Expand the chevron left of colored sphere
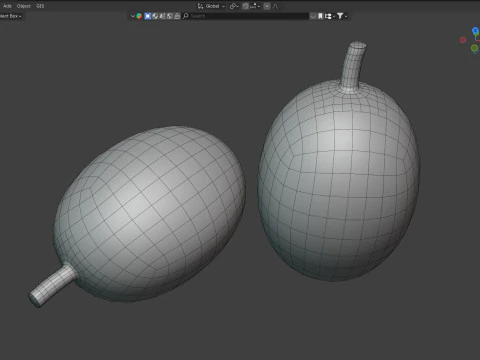Screen dimensions: 480x360 (x=133, y=16)
